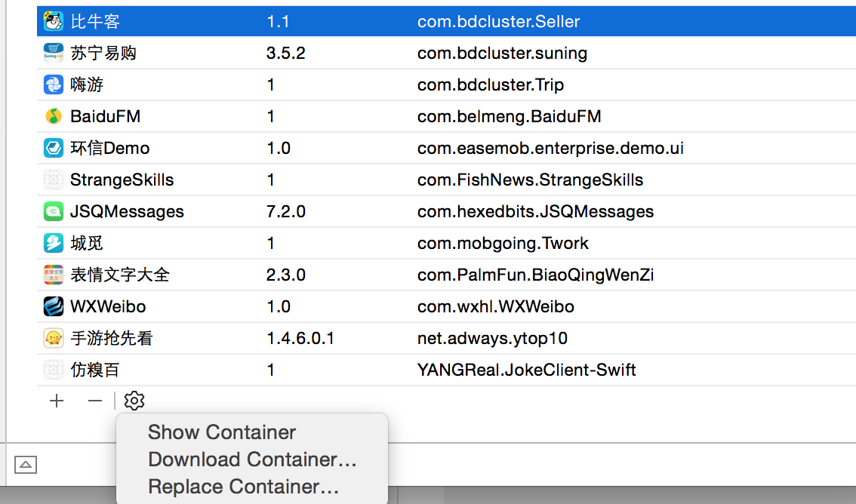Click the 仿糗百 placeholder icon
The image size is (856, 504).
click(54, 370)
